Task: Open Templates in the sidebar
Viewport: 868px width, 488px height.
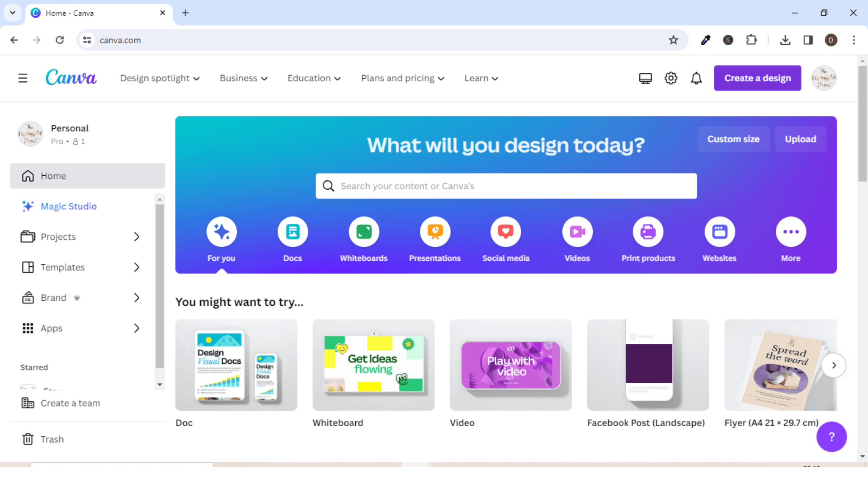Action: (62, 267)
